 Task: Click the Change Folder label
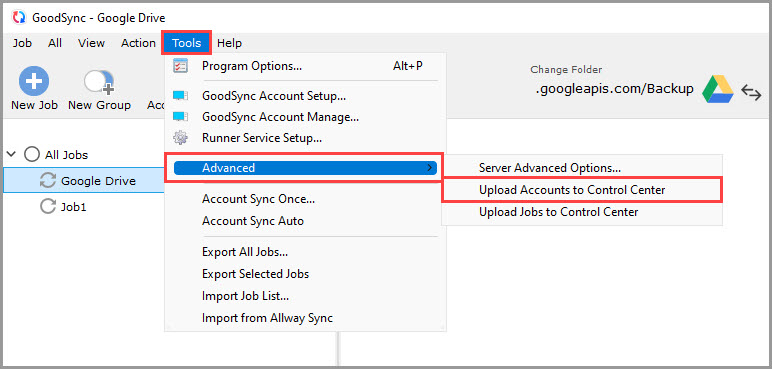click(566, 70)
